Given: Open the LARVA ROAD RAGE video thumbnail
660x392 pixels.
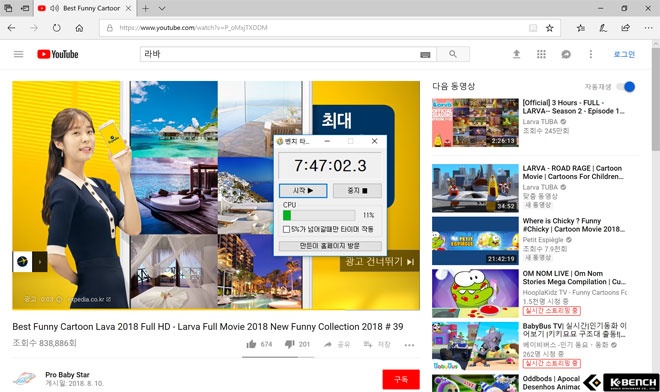Looking at the screenshot, I should coord(475,188).
